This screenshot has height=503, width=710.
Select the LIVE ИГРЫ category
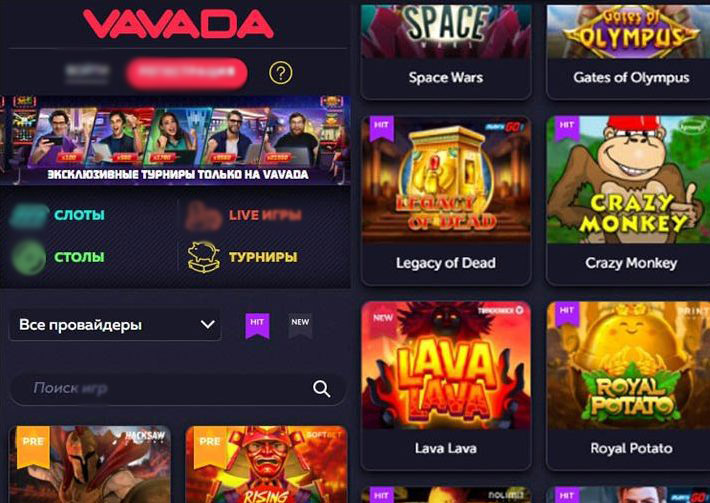point(265,215)
